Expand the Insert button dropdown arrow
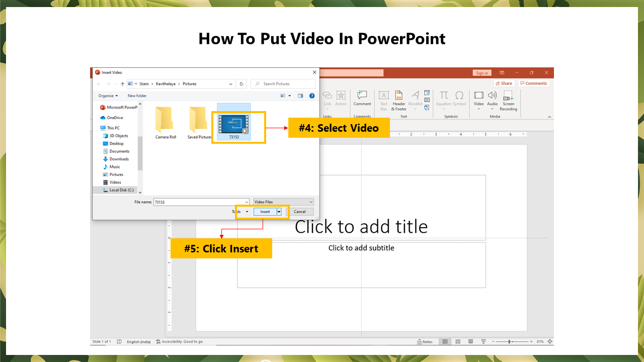The image size is (644, 362). (279, 212)
